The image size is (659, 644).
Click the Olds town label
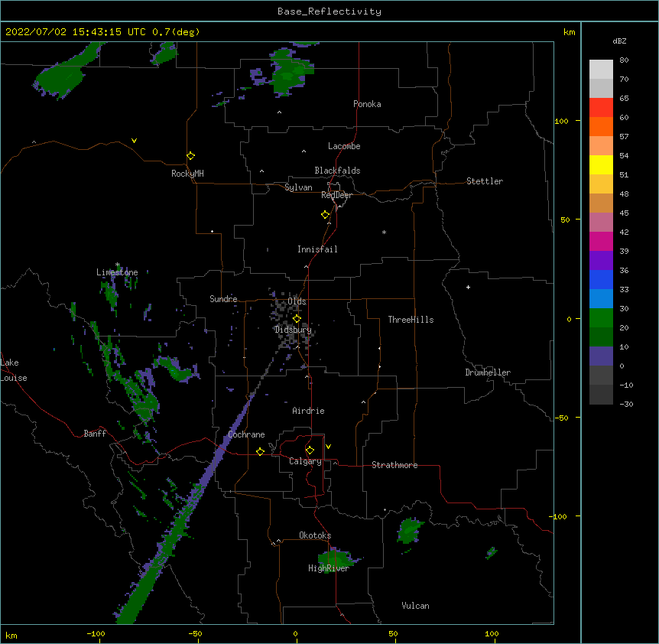297,301
